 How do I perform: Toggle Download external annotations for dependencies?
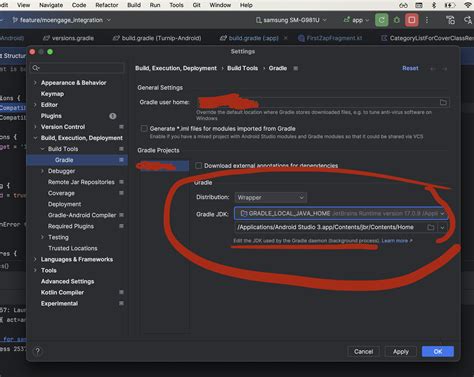pyautogui.click(x=199, y=165)
